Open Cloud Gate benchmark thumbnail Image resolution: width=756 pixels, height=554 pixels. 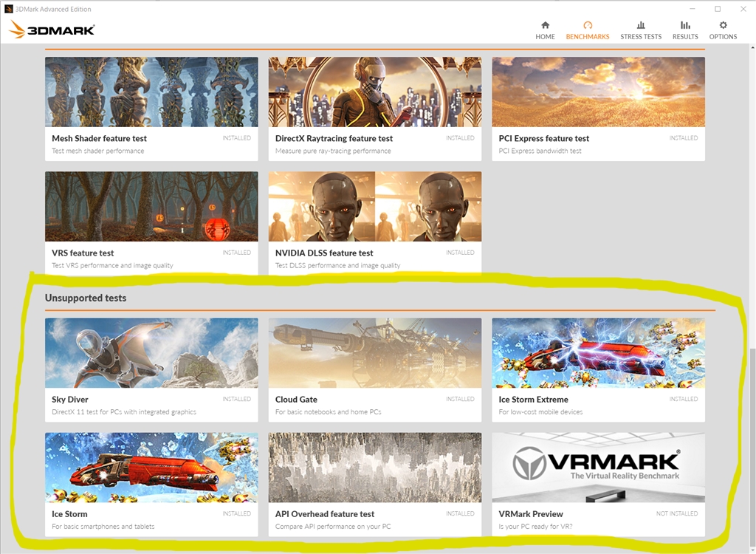coord(374,353)
